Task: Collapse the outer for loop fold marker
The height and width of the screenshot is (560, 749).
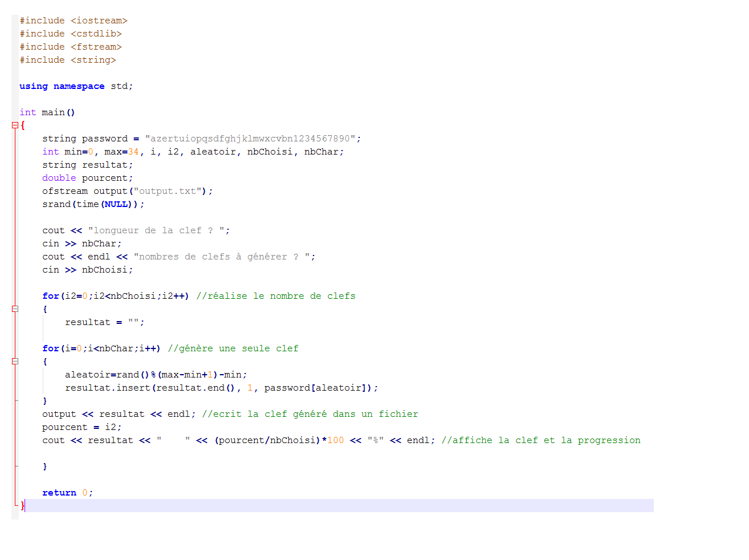Action: 15,309
